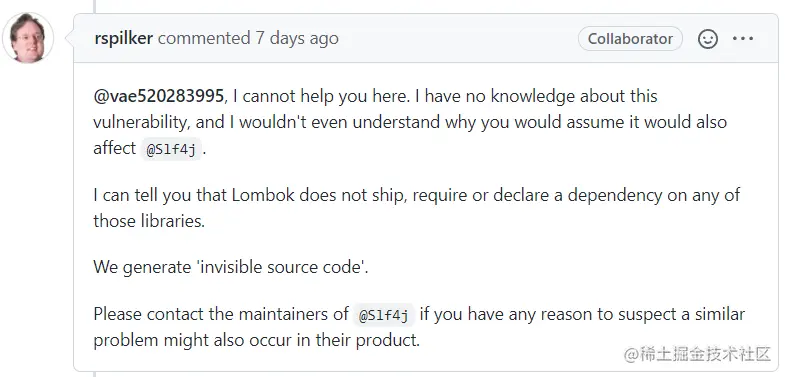Click the Collaborator badge label
Image resolution: width=785 pixels, height=377 pixels.
630,39
